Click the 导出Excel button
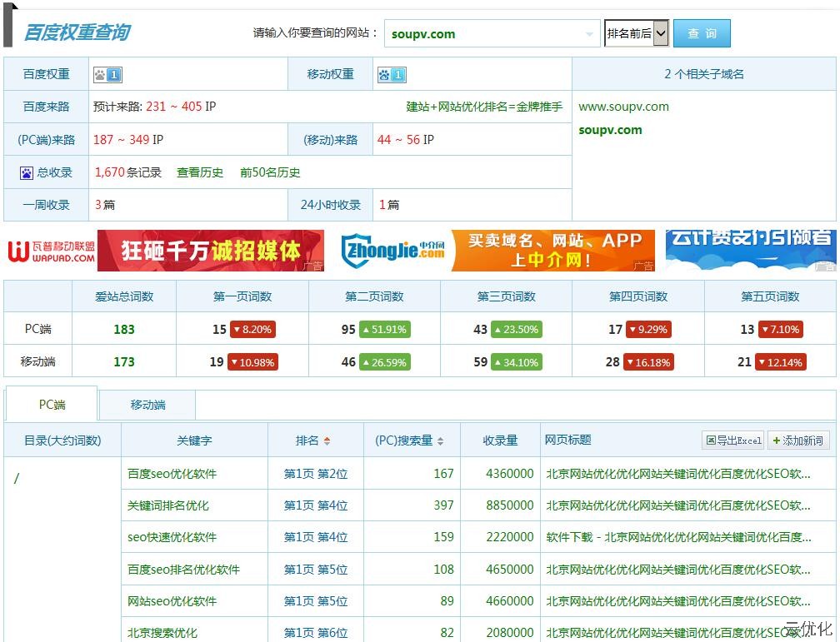Screen dimensions: 840x642 pos(732,440)
